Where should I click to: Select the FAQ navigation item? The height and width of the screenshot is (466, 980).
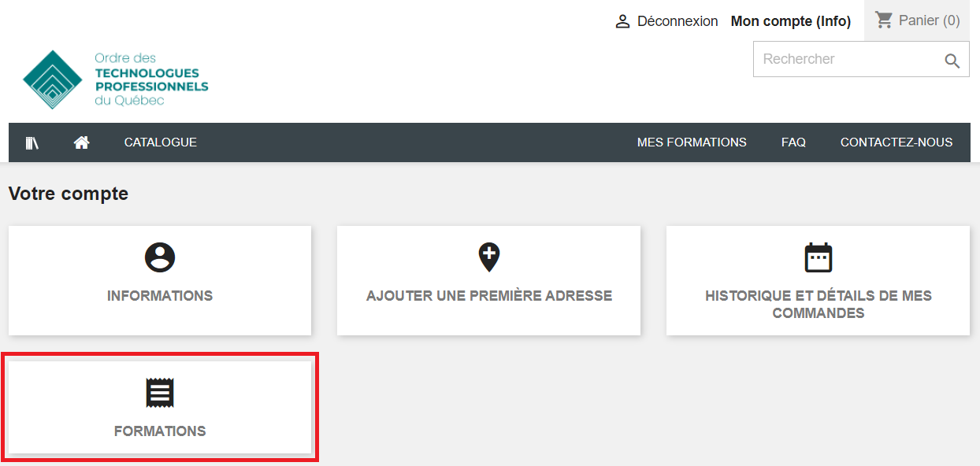pos(793,142)
